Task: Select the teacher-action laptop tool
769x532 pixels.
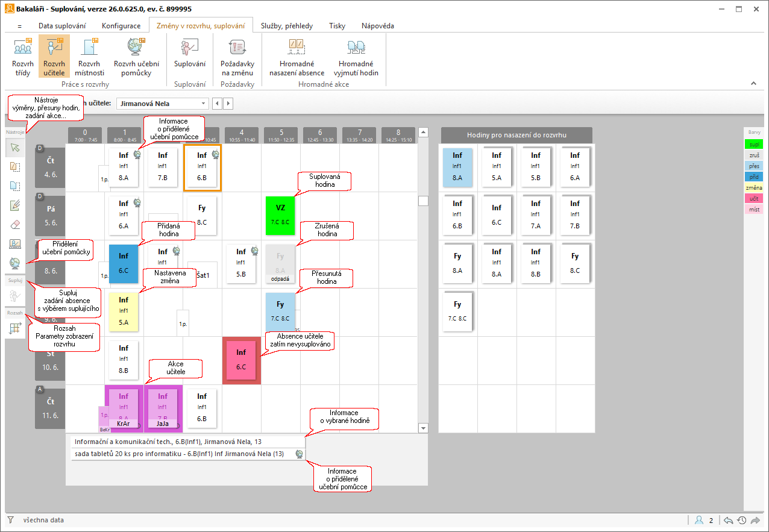Action: [15, 244]
